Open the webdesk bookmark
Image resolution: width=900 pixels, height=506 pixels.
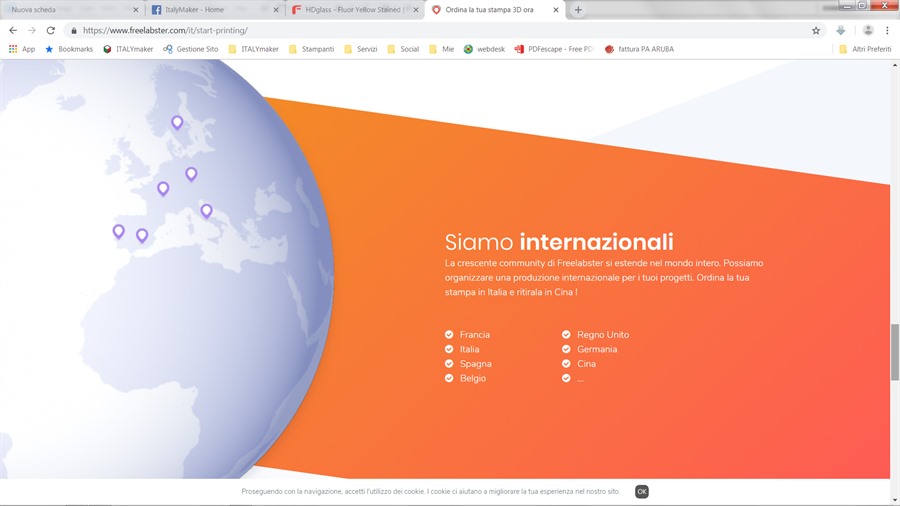click(484, 49)
